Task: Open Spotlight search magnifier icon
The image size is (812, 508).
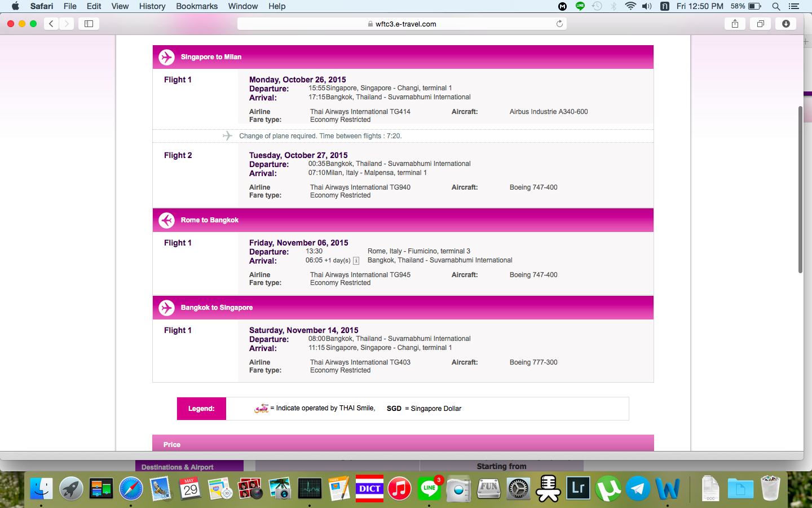Action: tap(776, 6)
